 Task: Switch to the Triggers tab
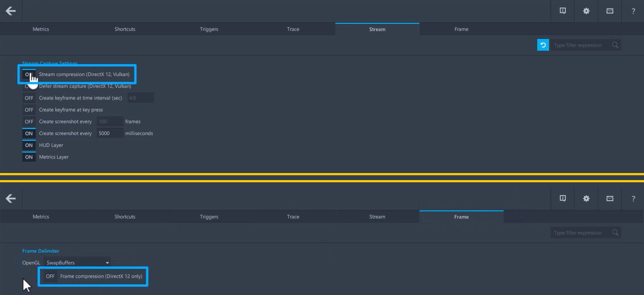pos(209,29)
